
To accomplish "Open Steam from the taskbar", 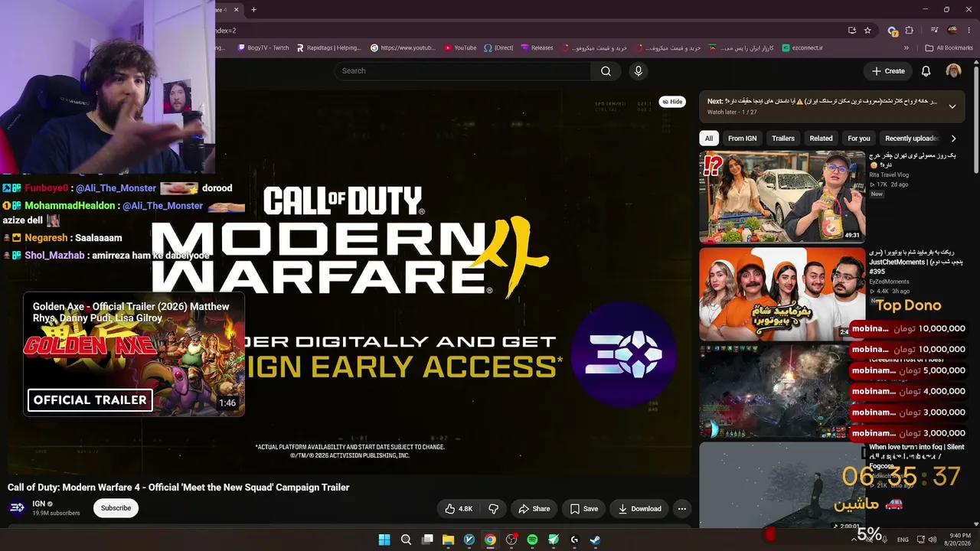I will click(595, 540).
